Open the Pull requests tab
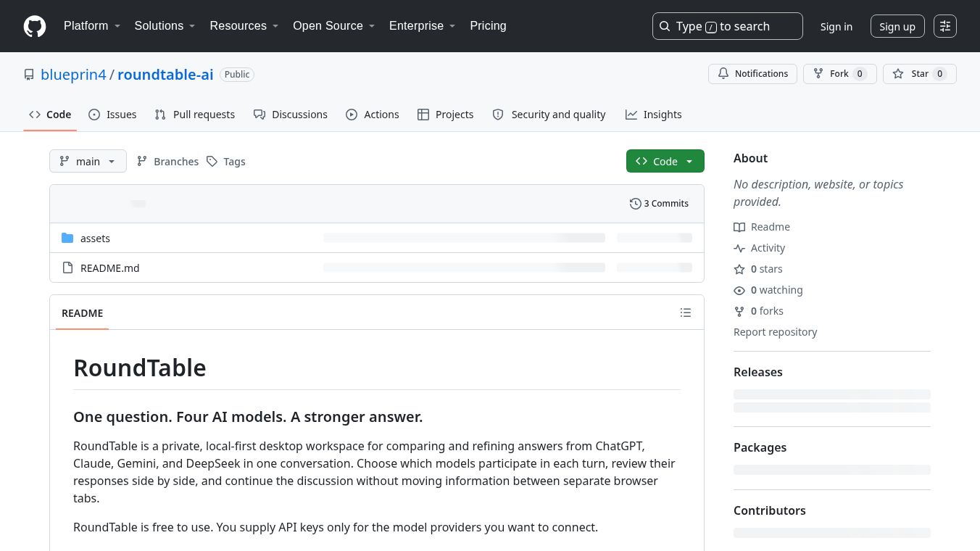Viewport: 980px width, 551px height. click(195, 115)
